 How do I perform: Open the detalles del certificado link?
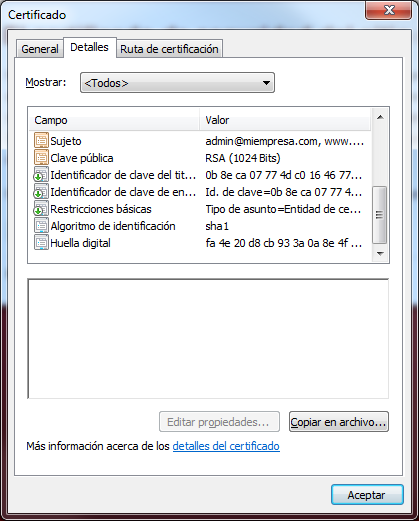point(226,446)
